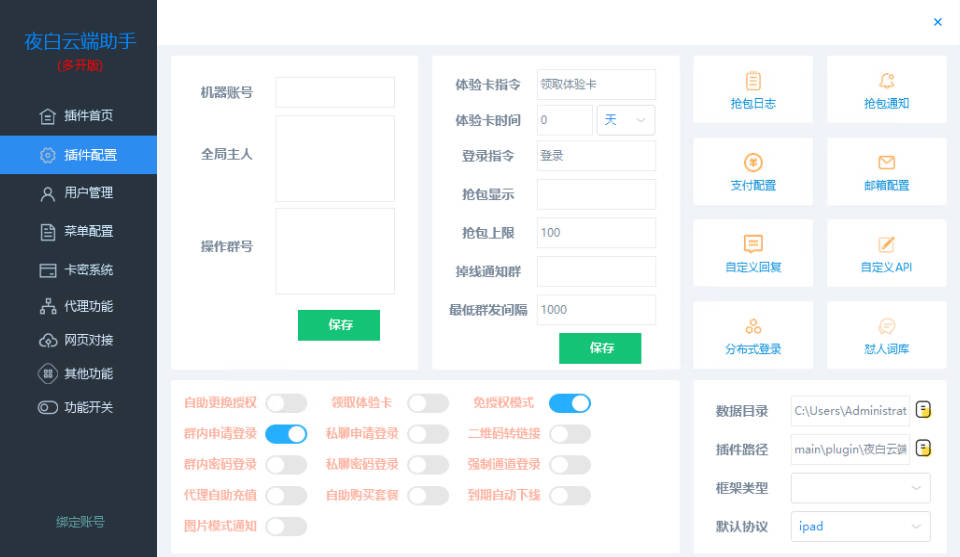960x557 pixels.
Task: Expand the 默认协议 ipad dropdown
Action: (860, 526)
